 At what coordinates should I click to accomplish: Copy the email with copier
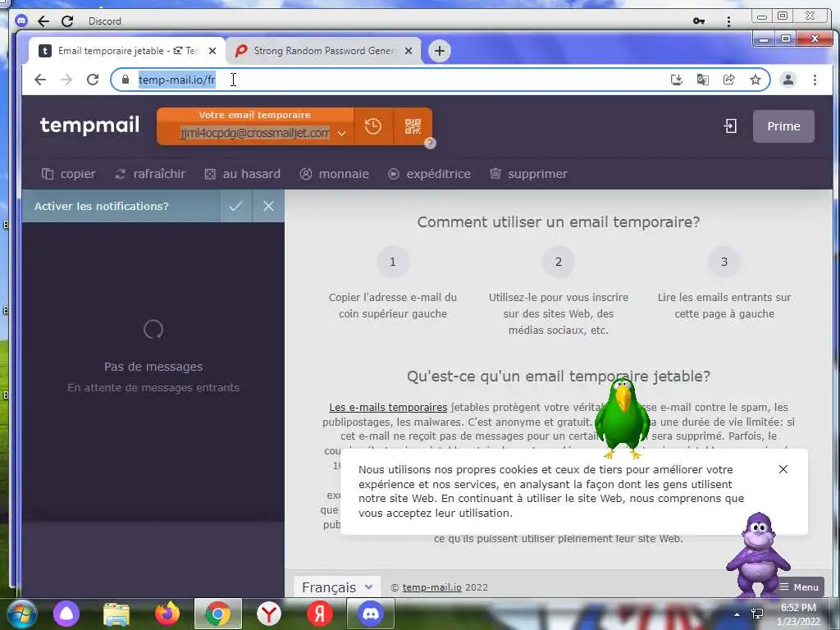69,174
